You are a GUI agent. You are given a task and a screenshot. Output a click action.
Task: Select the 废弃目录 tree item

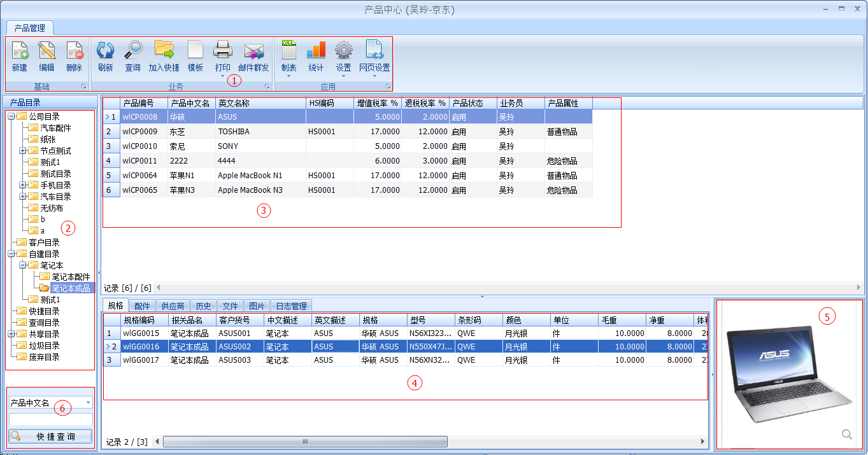pyautogui.click(x=44, y=357)
